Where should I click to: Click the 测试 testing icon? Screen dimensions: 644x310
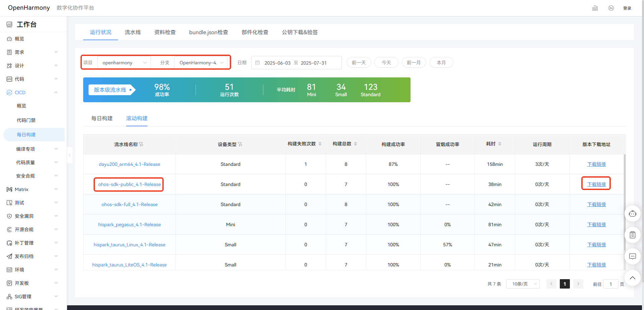click(9, 203)
